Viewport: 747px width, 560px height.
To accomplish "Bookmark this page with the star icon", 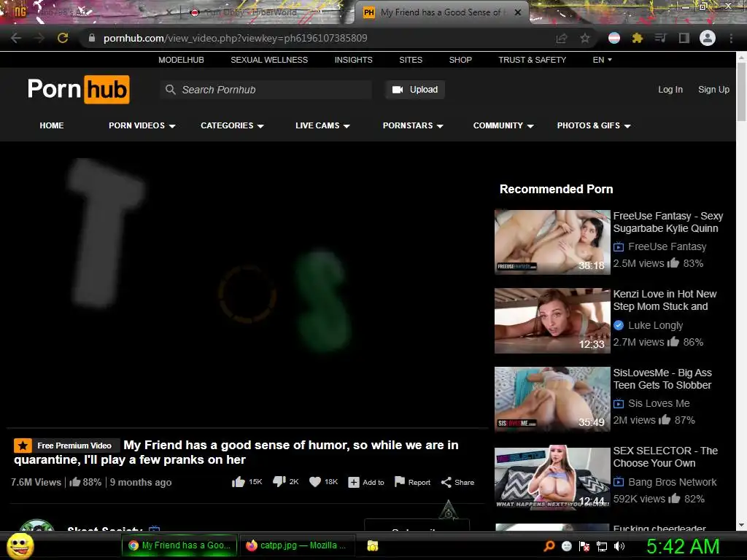I will (x=585, y=38).
